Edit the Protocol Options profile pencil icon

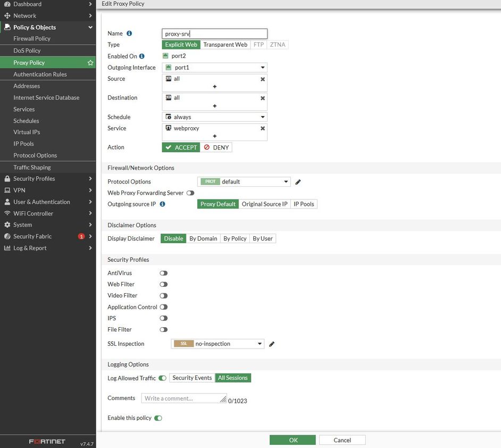point(298,182)
